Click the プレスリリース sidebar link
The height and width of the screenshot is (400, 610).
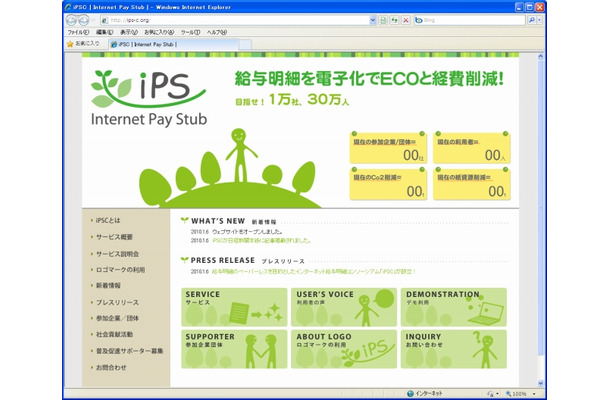pos(117,302)
